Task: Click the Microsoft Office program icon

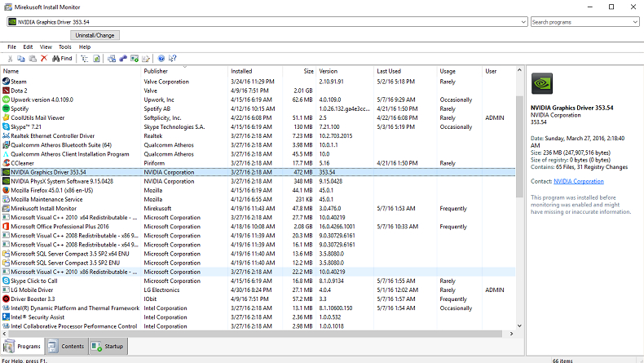Action: 7,227
